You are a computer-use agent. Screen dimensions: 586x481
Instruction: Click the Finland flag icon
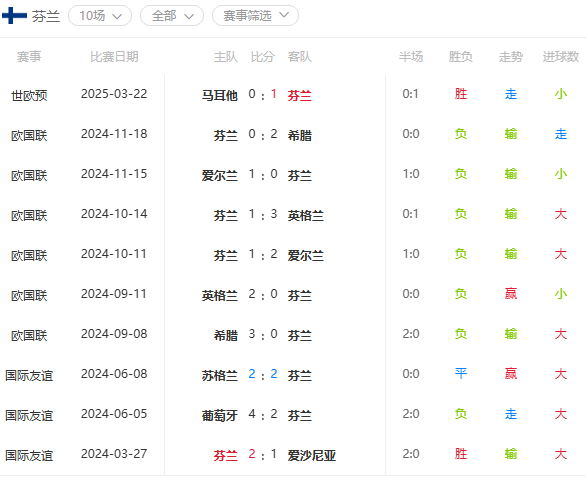[14, 16]
